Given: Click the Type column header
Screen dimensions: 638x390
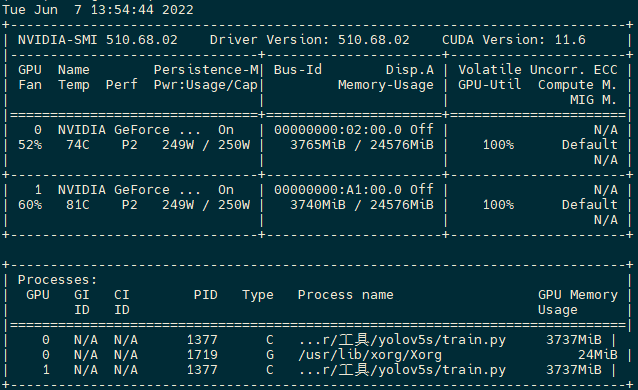Looking at the screenshot, I should pyautogui.click(x=258, y=295).
